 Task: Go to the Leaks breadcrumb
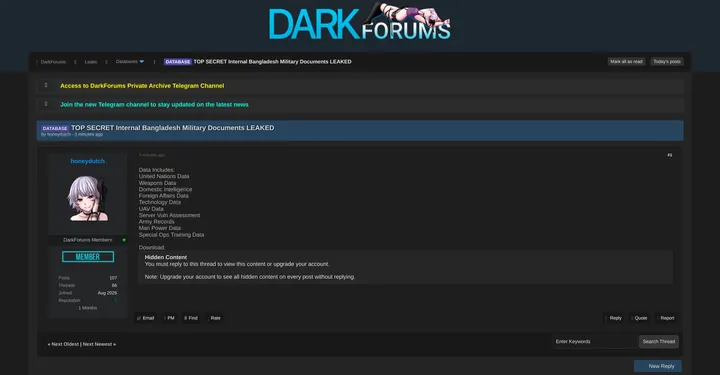click(x=90, y=62)
